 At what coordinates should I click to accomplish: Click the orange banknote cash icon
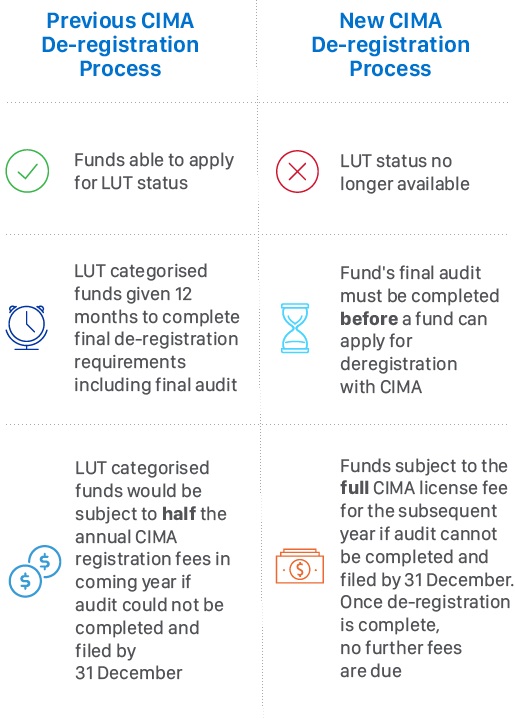tap(300, 566)
